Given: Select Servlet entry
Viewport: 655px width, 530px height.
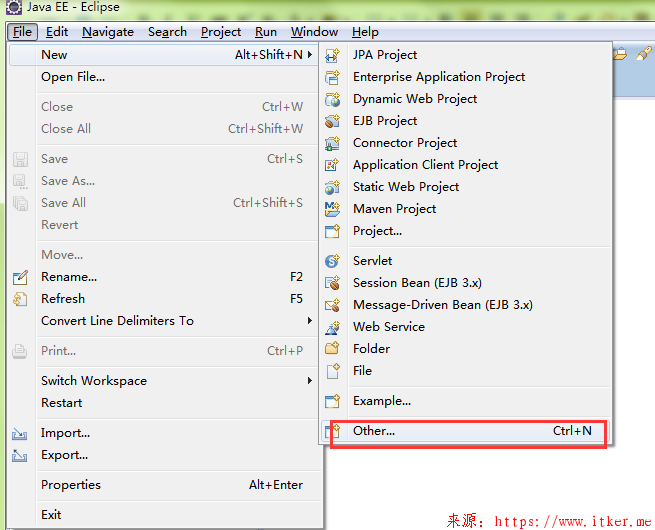Looking at the screenshot, I should 466,261.
